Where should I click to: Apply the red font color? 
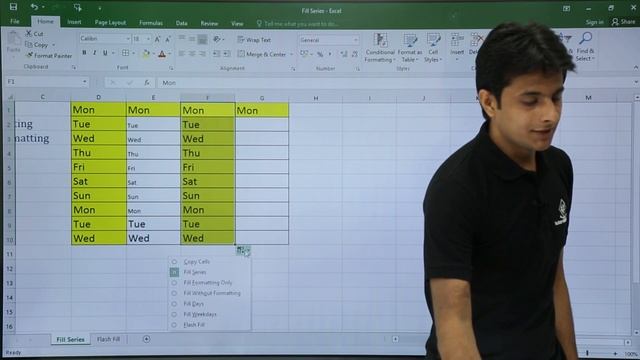pyautogui.click(x=162, y=53)
